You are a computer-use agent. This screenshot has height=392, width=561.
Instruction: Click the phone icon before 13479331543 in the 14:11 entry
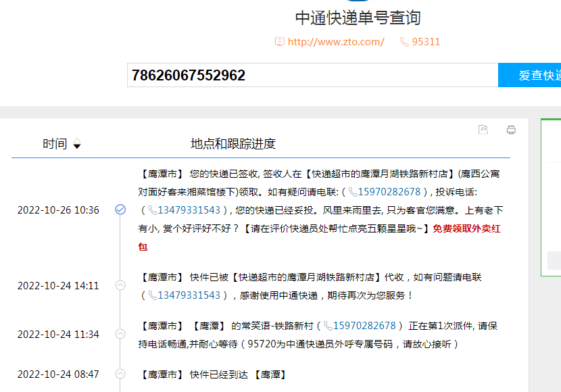tap(152, 295)
